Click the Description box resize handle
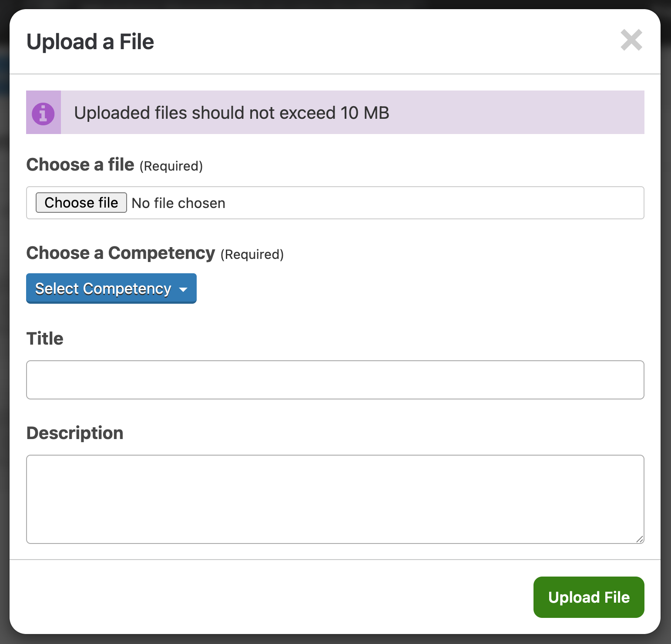The width and height of the screenshot is (671, 644). pos(640,539)
